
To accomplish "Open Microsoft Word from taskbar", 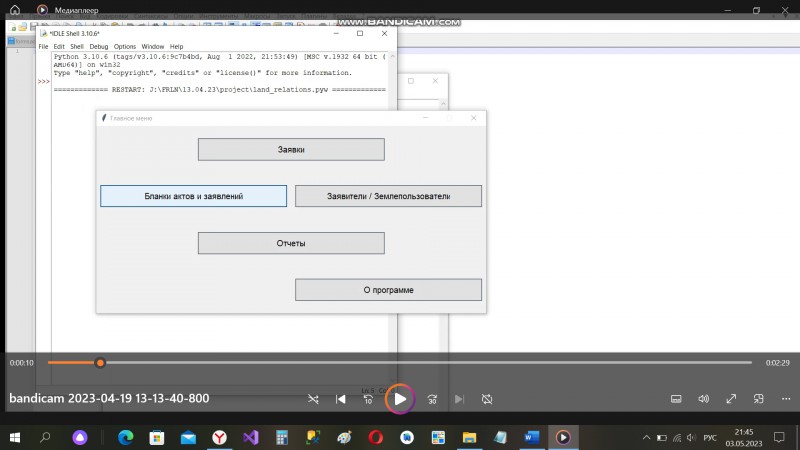I will point(532,438).
